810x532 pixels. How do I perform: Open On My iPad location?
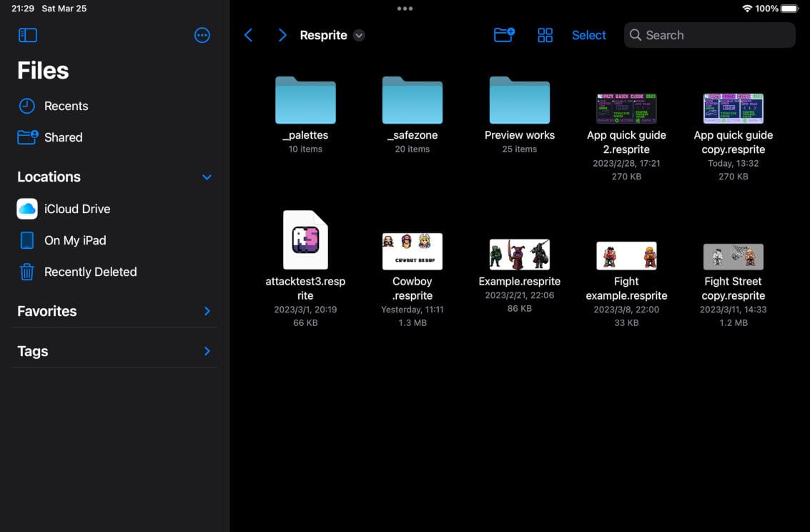tap(74, 240)
